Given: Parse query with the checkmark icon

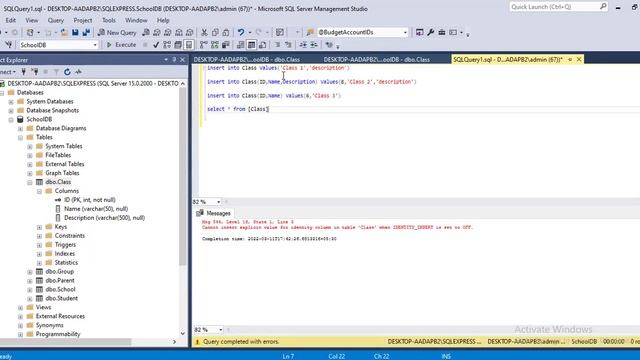Looking at the screenshot, I should click(x=156, y=45).
